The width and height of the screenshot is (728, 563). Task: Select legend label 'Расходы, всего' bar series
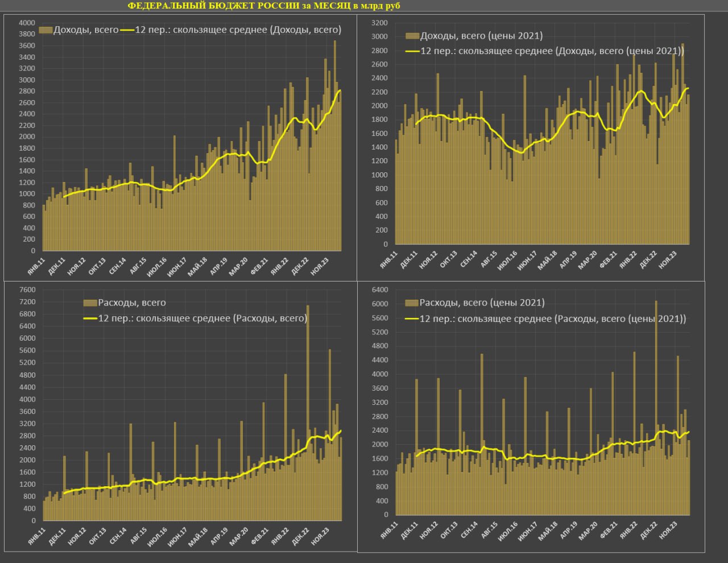pos(132,303)
